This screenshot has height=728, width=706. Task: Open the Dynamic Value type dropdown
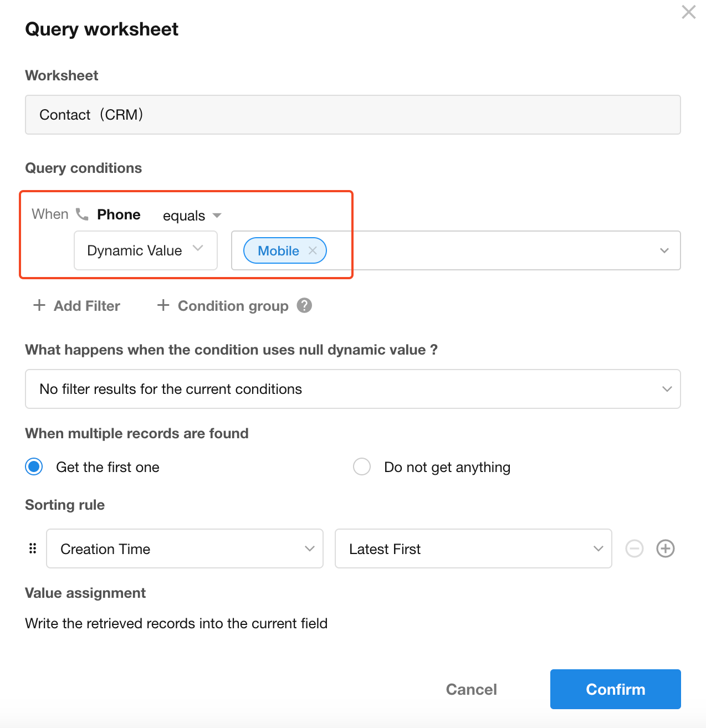pos(145,250)
